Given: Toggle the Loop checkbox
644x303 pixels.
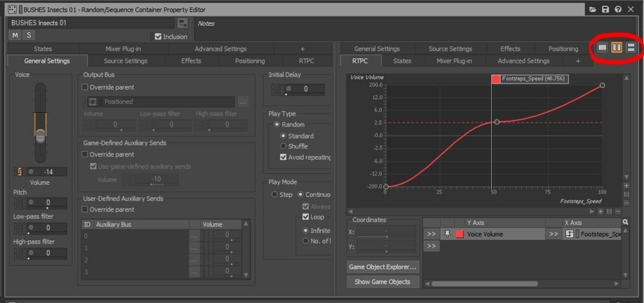Looking at the screenshot, I should pyautogui.click(x=306, y=217).
